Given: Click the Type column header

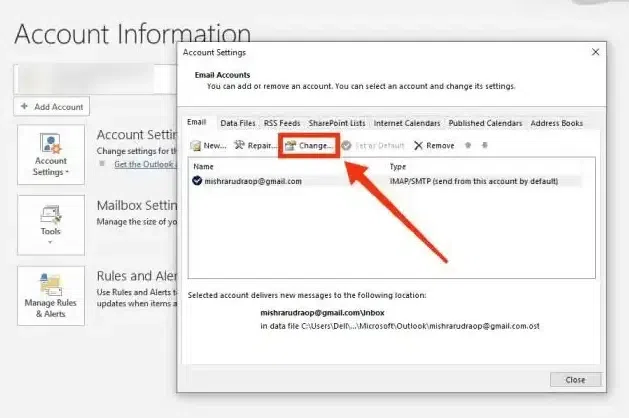Looking at the screenshot, I should click(398, 166).
